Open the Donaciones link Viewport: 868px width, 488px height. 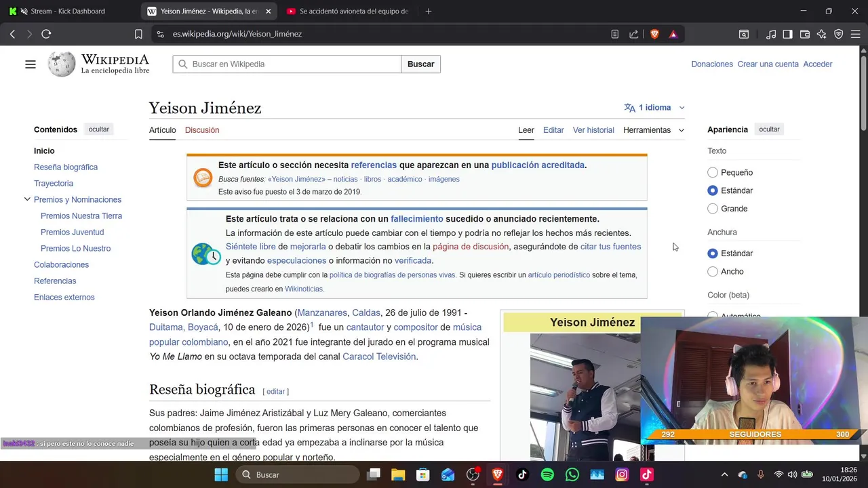(x=712, y=64)
